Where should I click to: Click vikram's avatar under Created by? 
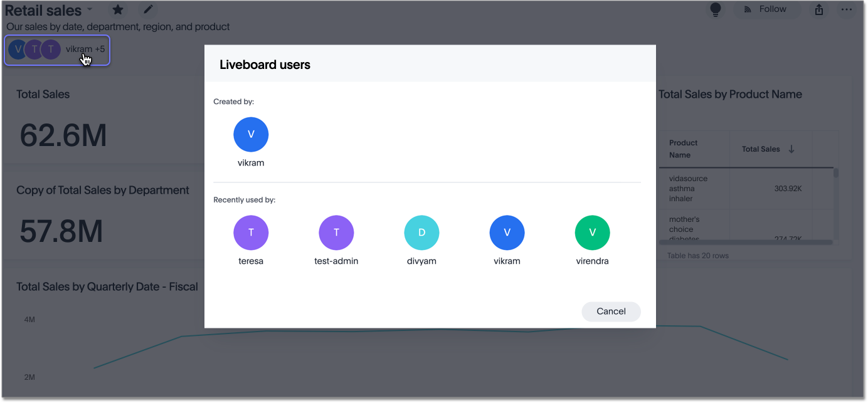coord(251,134)
